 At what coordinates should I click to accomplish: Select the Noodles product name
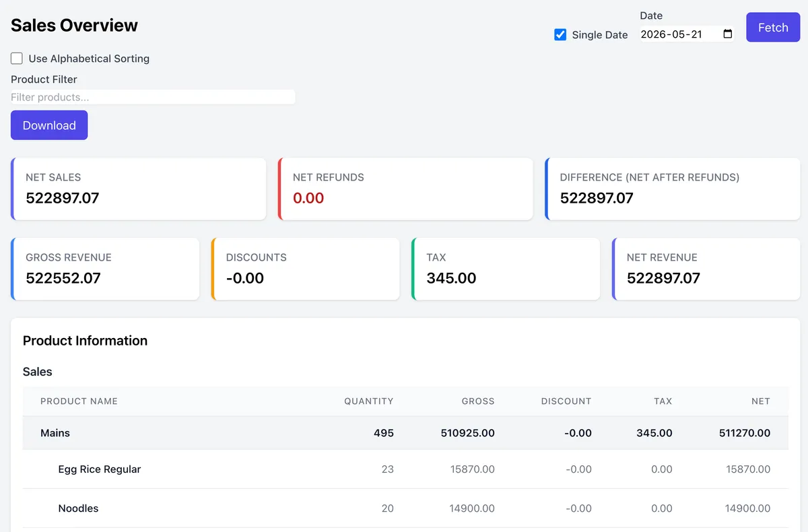point(79,508)
